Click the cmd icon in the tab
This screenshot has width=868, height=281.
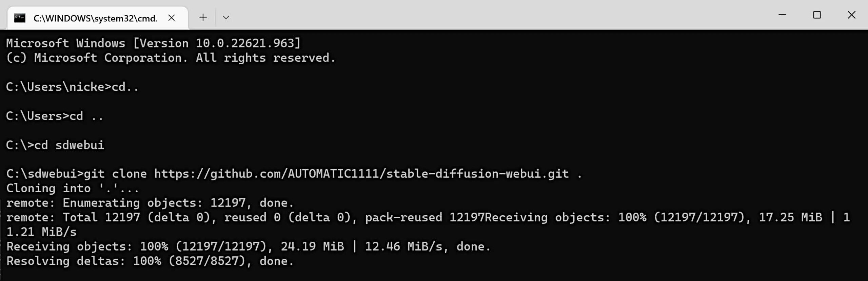(20, 18)
